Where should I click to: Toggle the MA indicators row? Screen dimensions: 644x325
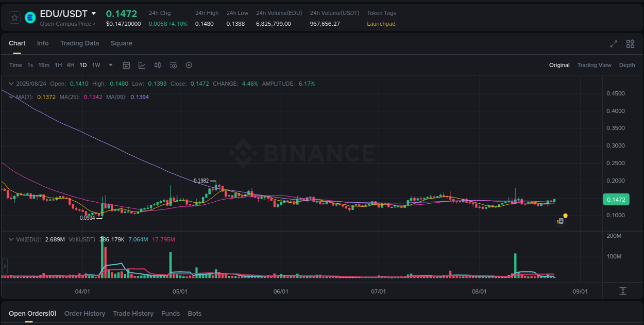(11, 96)
